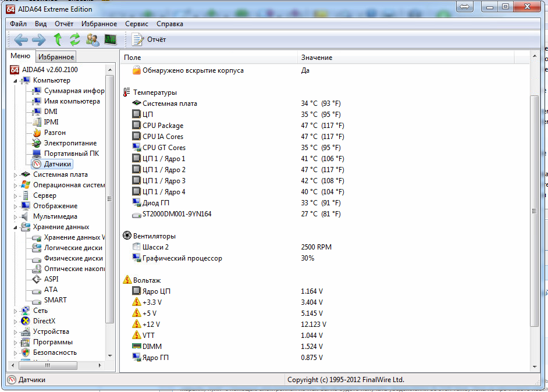Viewport: 548px width, 392px height.
Task: Expand the Программы branch
Action: click(x=15, y=343)
